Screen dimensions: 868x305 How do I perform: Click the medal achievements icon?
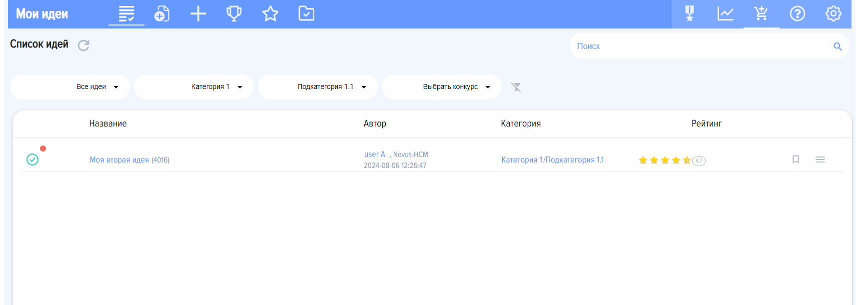point(690,13)
